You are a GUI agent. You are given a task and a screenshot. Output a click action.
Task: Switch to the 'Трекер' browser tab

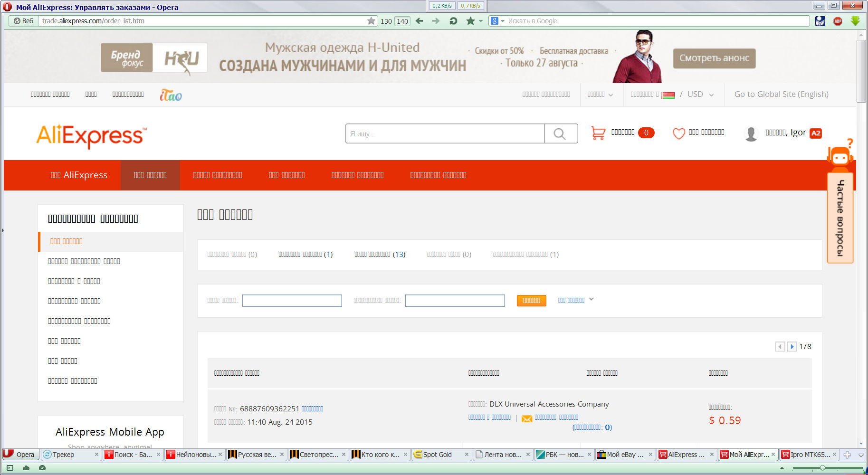coord(70,455)
